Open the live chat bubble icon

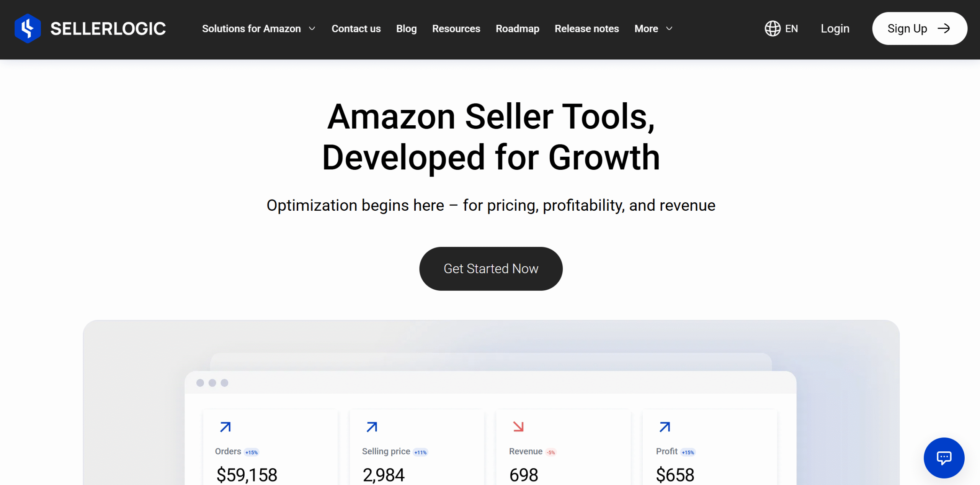click(944, 457)
